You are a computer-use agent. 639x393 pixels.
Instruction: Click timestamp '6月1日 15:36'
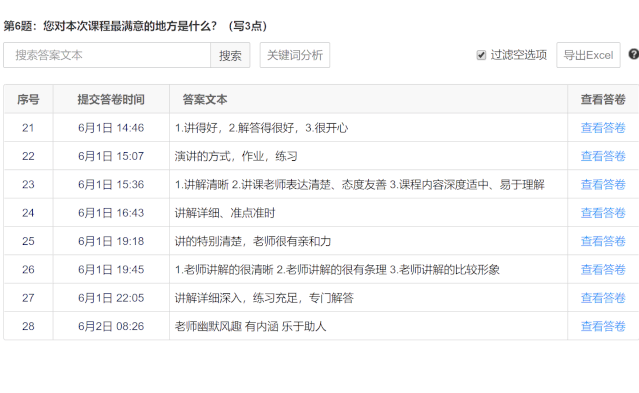pyautogui.click(x=111, y=185)
